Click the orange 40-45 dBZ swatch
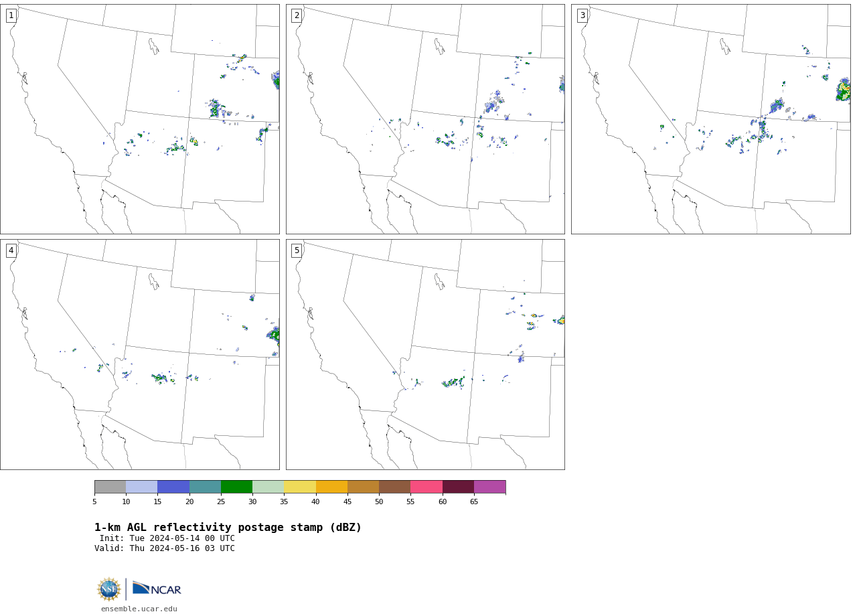This screenshot has width=857, height=616. (x=331, y=487)
